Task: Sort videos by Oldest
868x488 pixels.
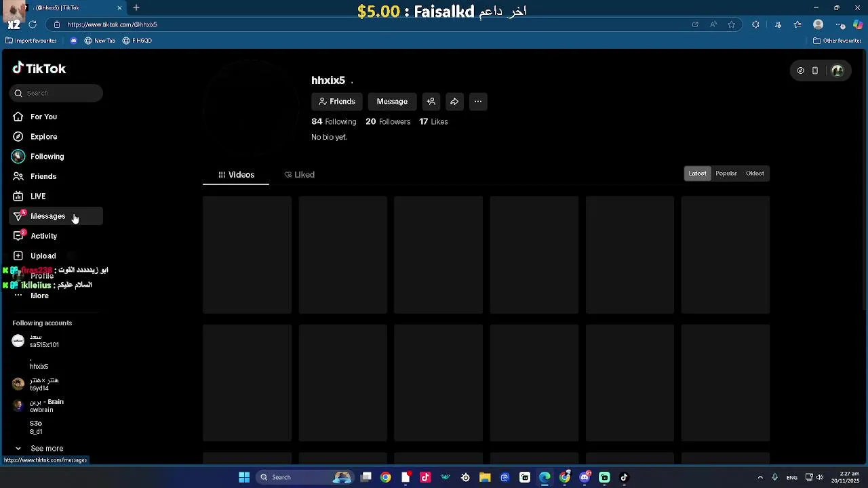Action: [755, 174]
